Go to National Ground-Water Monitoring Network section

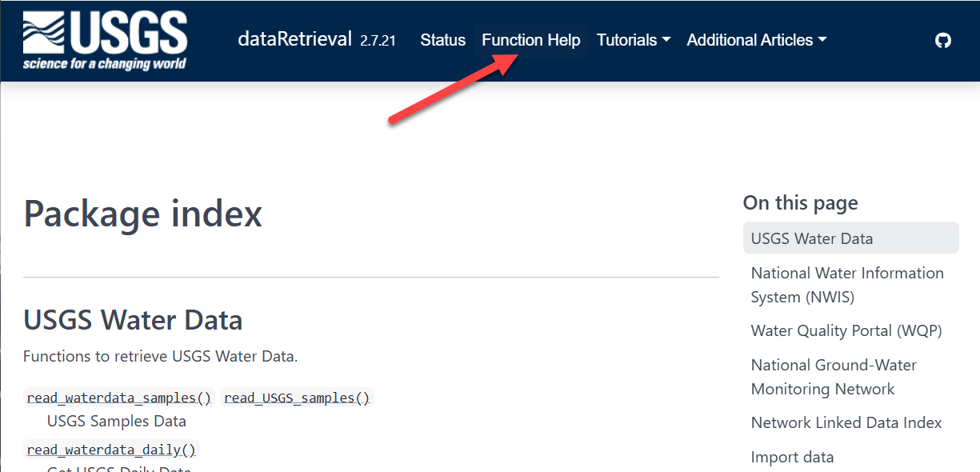[833, 377]
